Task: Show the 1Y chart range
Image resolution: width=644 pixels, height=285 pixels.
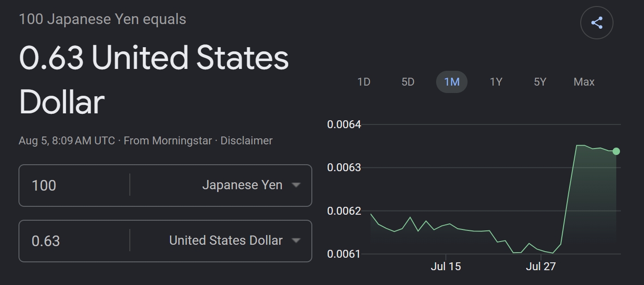Action: (496, 82)
